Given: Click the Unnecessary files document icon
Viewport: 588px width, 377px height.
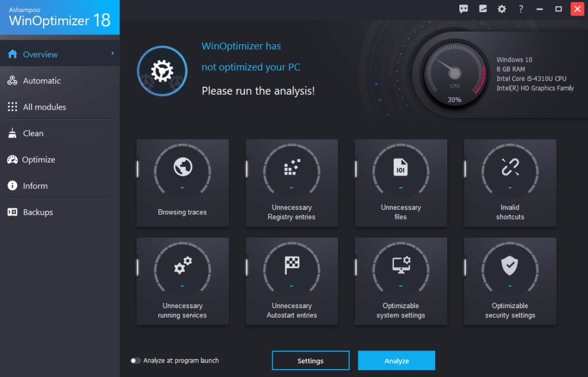Looking at the screenshot, I should [x=400, y=167].
